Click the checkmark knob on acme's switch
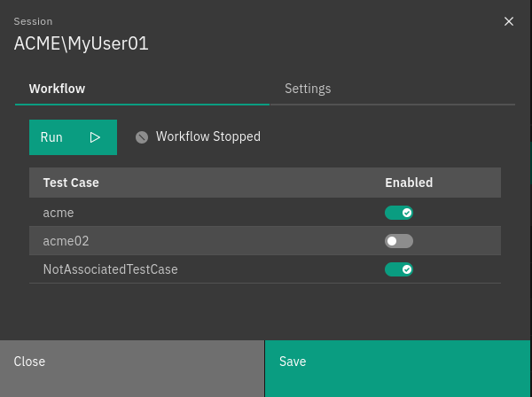Viewport: 532px width, 397px height. point(407,213)
